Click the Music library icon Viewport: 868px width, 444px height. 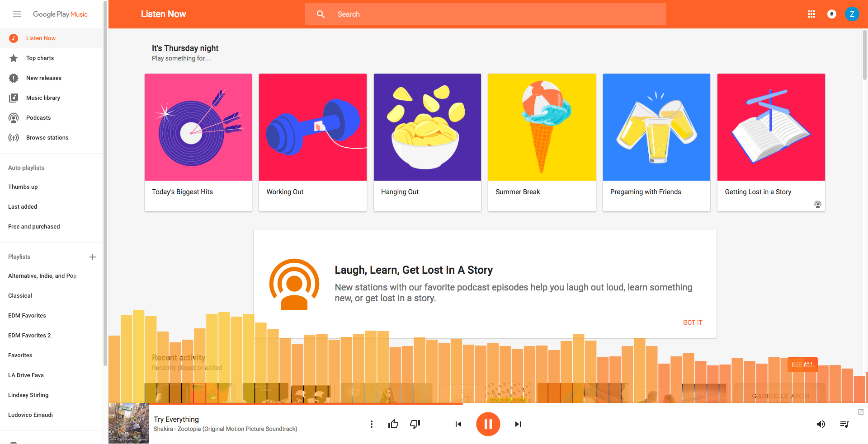(x=14, y=98)
